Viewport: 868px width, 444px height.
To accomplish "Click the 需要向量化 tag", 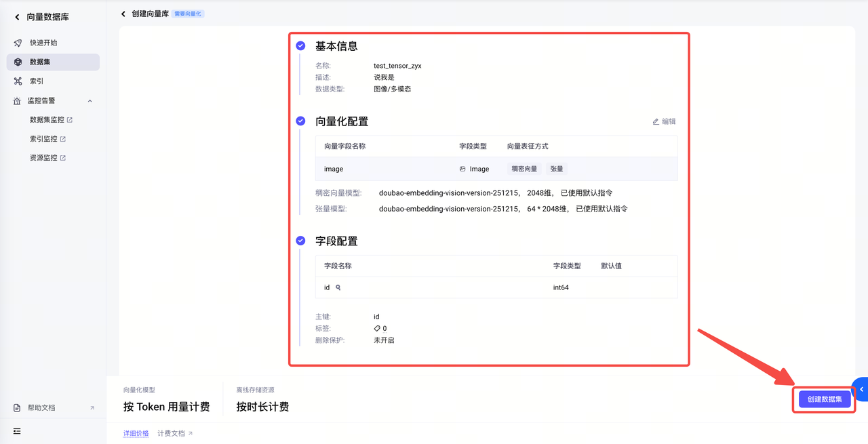I will click(x=188, y=14).
